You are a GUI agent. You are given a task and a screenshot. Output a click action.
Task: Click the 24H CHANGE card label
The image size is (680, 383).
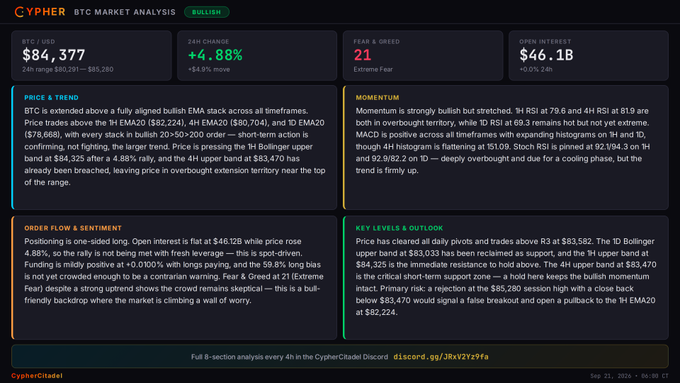[208, 42]
